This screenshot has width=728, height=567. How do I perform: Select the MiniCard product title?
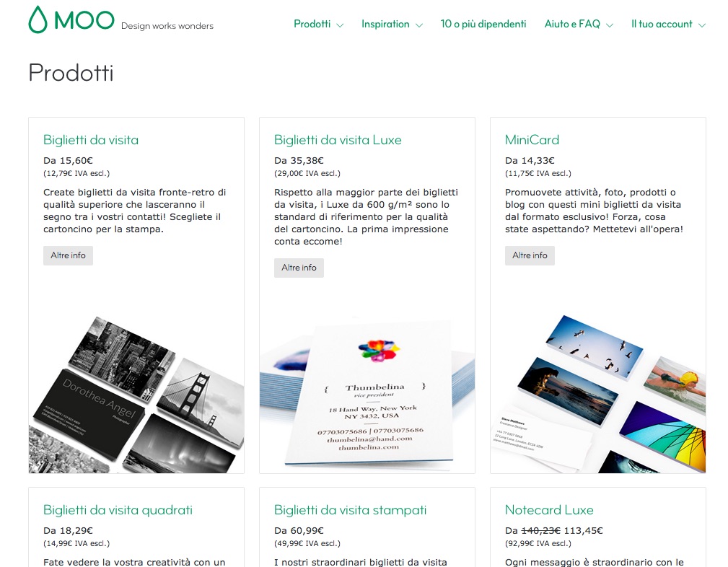(x=532, y=140)
